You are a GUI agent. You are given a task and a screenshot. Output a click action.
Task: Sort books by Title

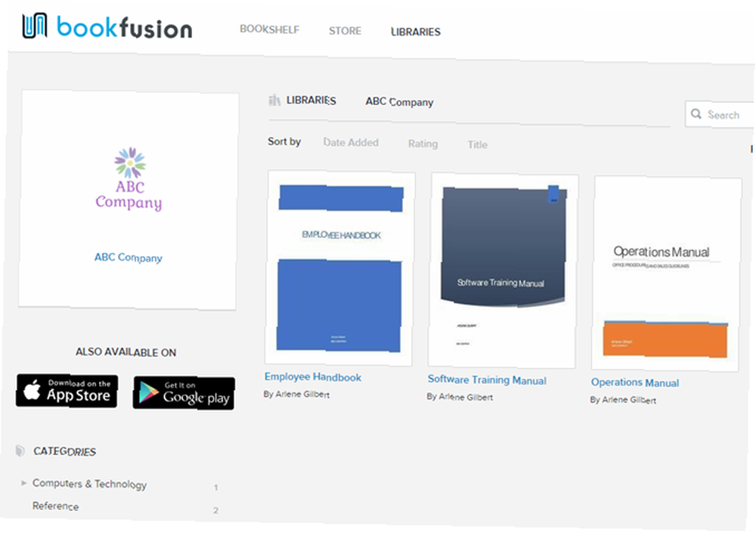(477, 144)
